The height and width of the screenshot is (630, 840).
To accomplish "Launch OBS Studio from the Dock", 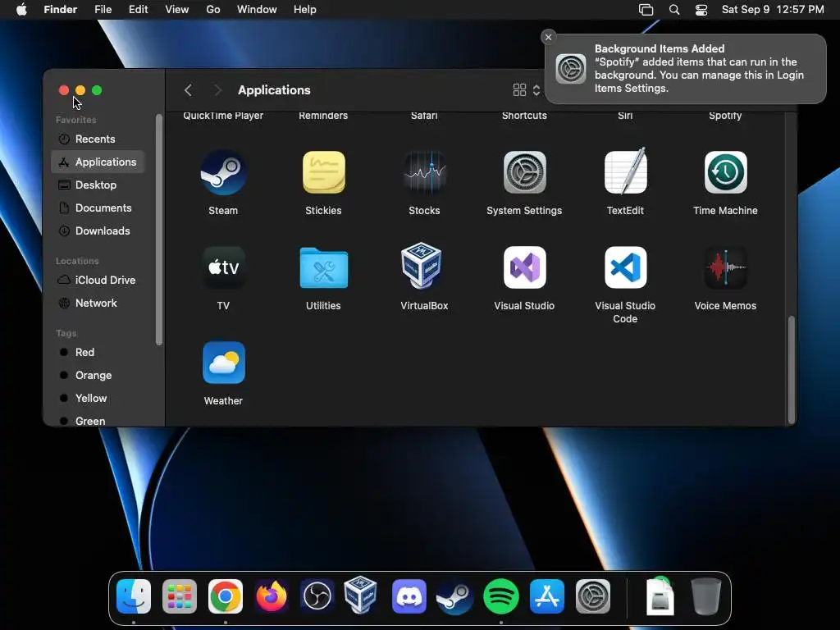I will point(317,596).
